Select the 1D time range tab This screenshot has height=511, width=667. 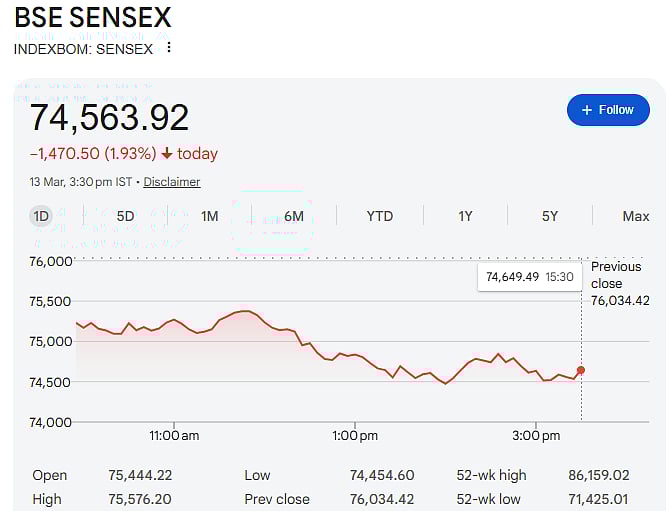coord(41,216)
